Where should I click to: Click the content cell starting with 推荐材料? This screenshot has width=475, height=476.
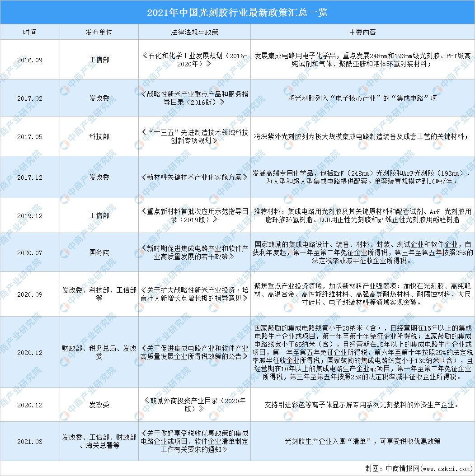click(x=362, y=216)
